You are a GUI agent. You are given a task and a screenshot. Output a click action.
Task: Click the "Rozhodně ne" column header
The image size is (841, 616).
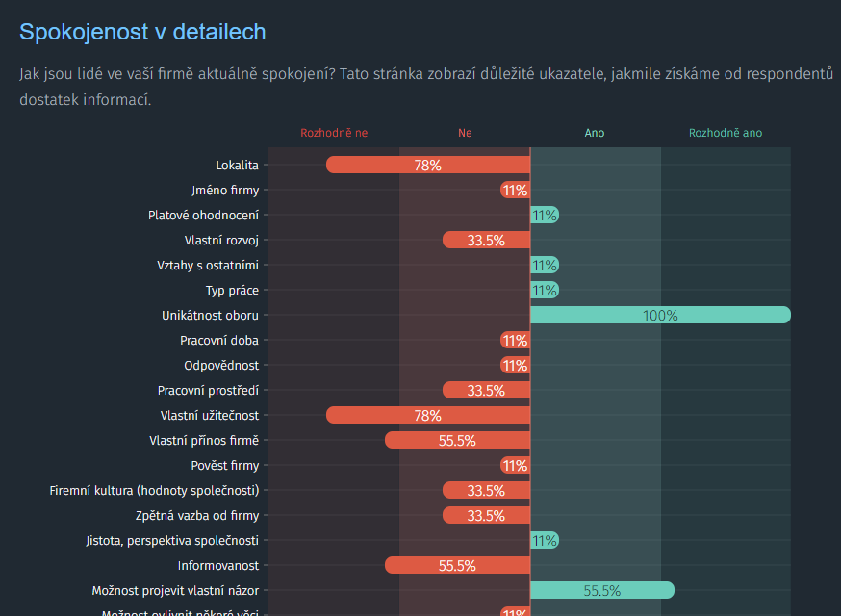coord(334,133)
